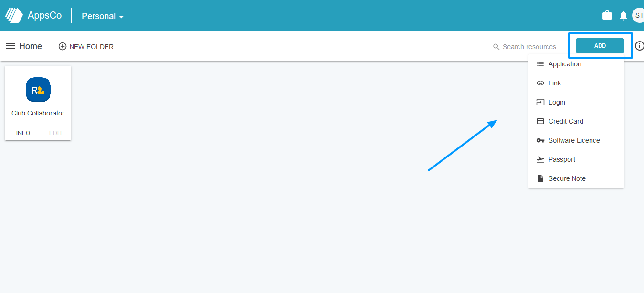Image resolution: width=644 pixels, height=293 pixels.
Task: Click the AppsCo logo
Action: pos(33,15)
